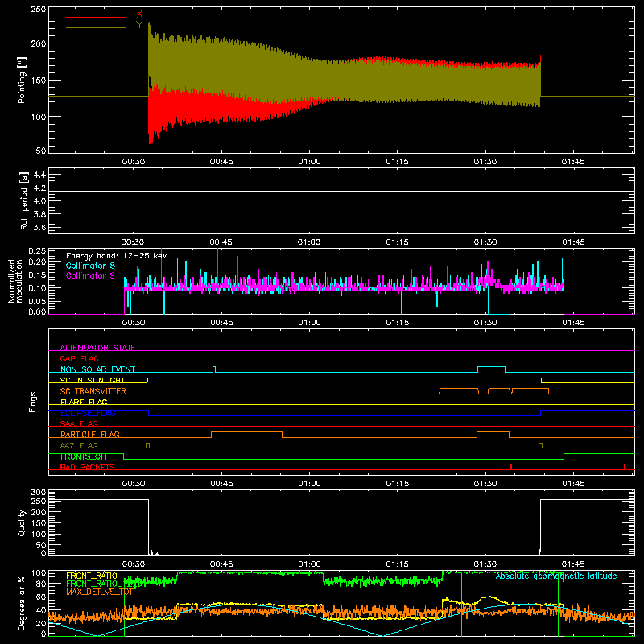Click the 'Normalized modulation' axis title
The image size is (644, 644).
[14, 281]
